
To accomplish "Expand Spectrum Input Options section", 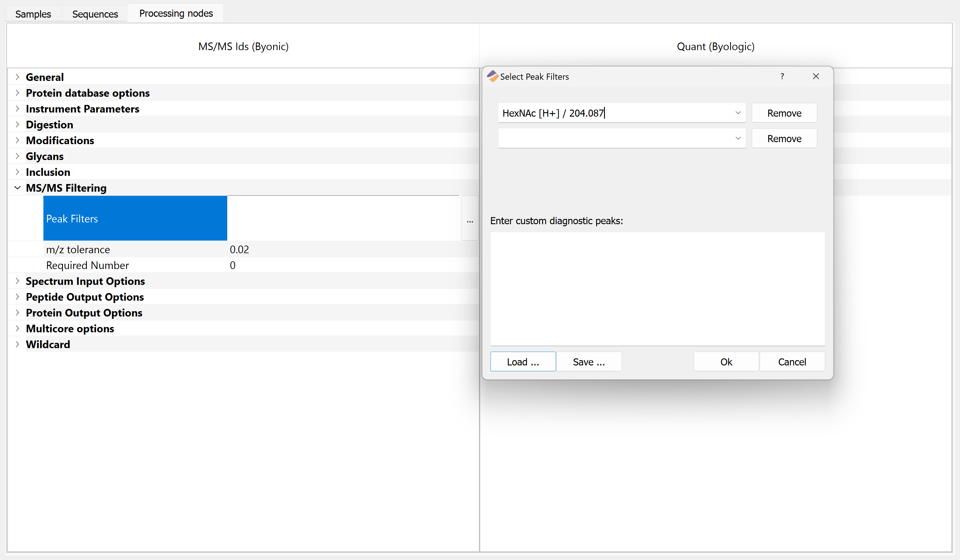I will pos(18,281).
